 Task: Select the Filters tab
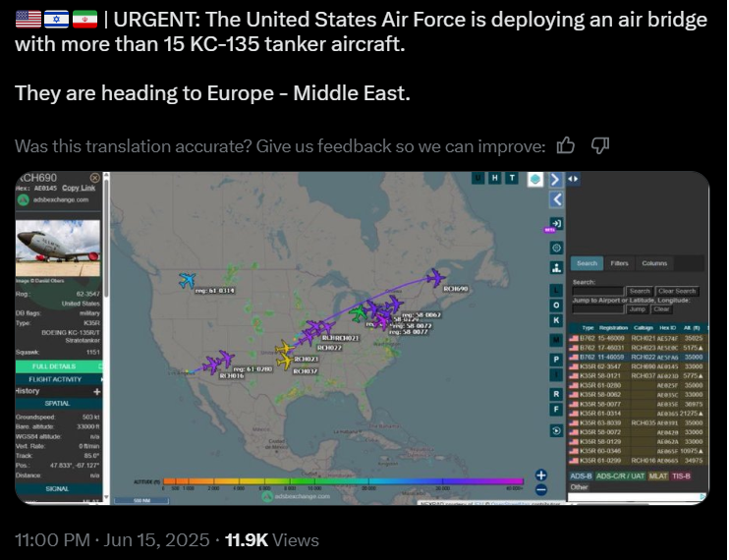619,263
